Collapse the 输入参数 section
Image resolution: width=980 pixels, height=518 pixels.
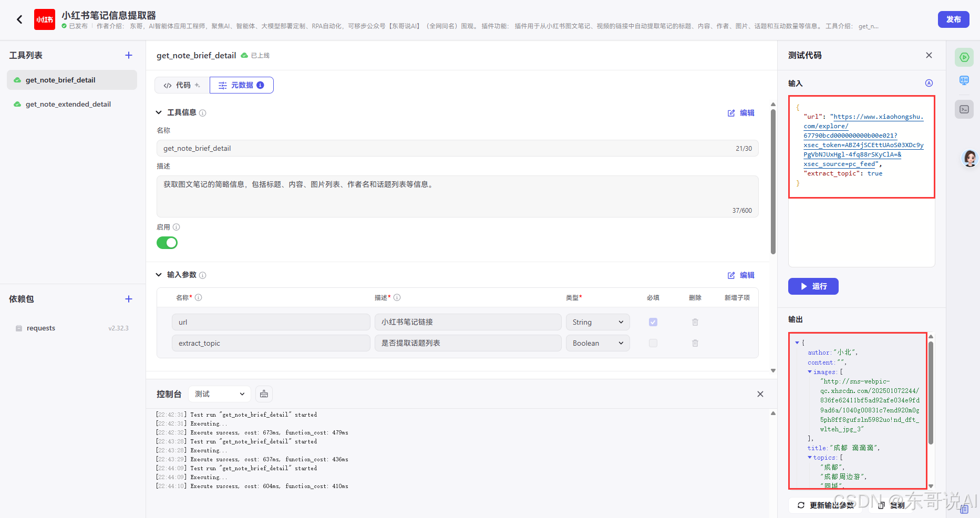tap(159, 275)
